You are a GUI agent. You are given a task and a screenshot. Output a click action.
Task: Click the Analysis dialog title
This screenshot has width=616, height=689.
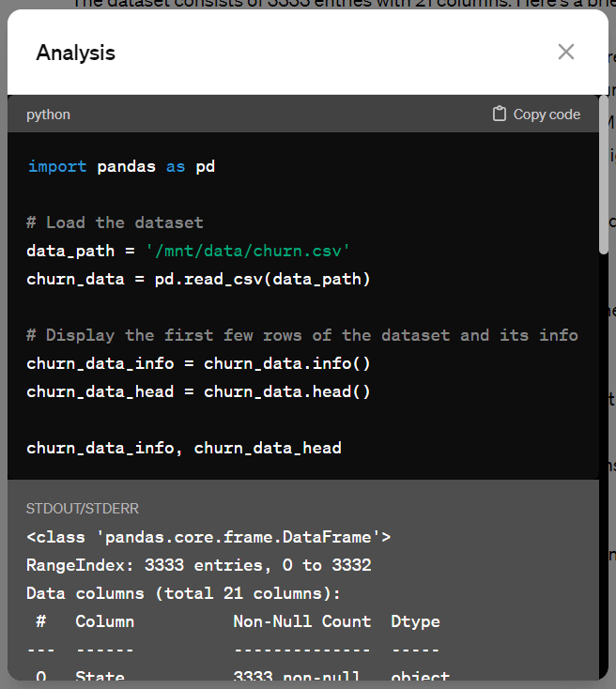[x=75, y=53]
